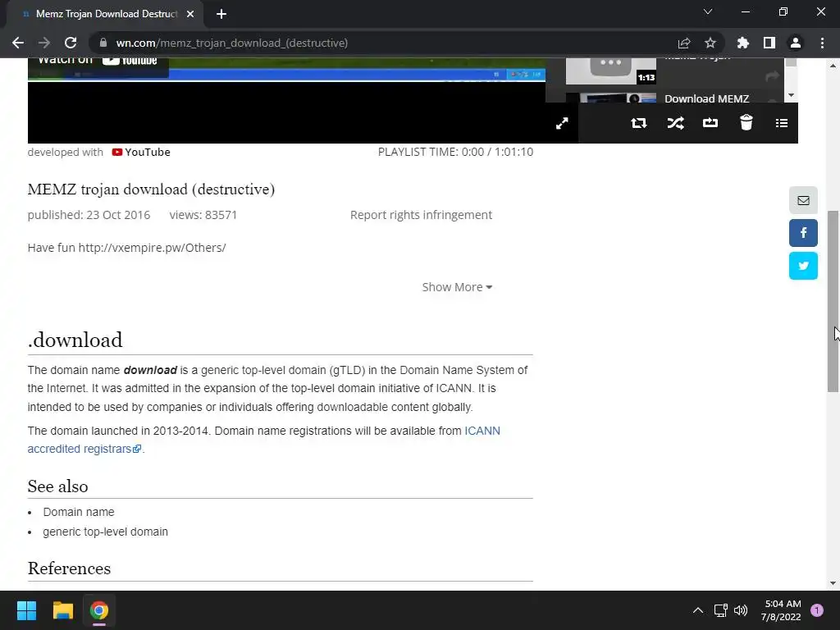Toggle the browser side panel
The image size is (840, 630).
pyautogui.click(x=769, y=43)
